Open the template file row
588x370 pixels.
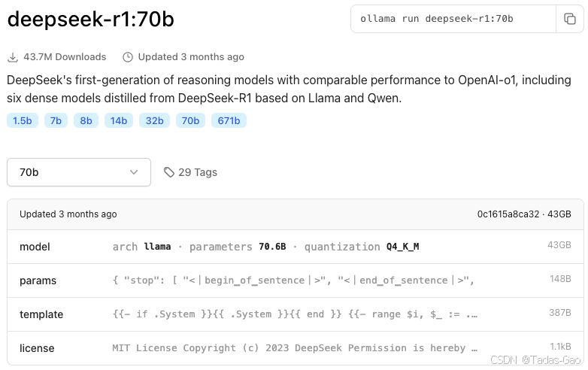pos(295,314)
